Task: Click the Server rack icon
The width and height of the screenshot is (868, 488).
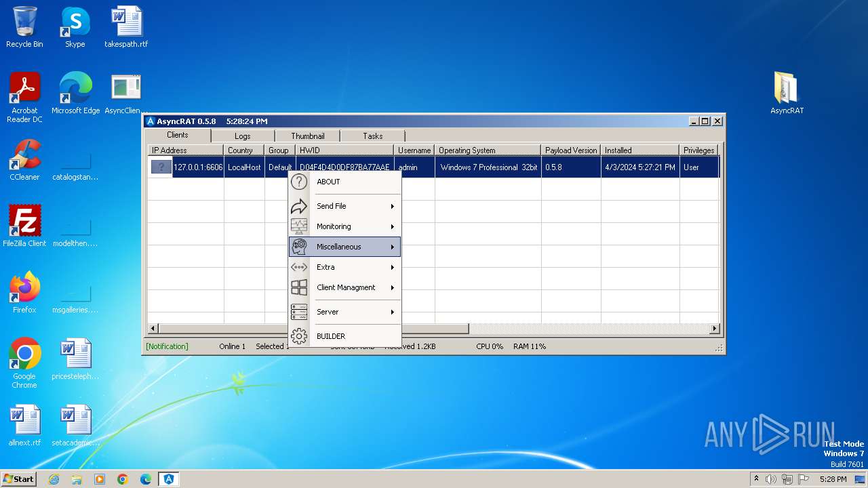Action: (299, 312)
